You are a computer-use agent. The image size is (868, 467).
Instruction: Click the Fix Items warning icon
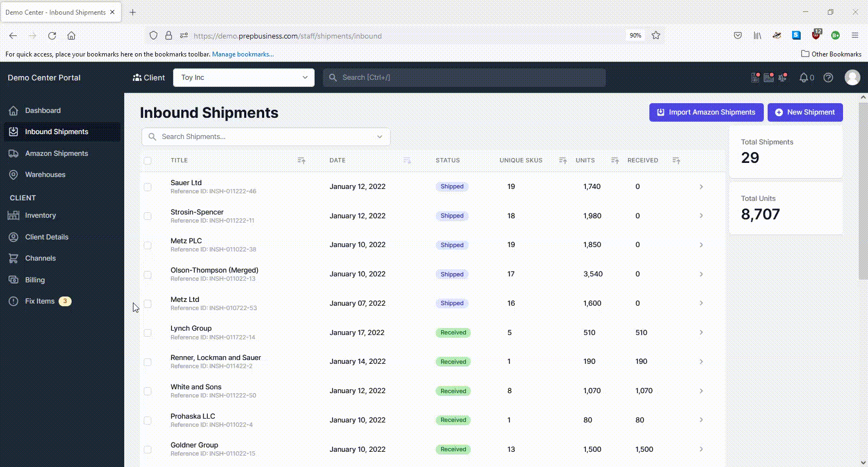pyautogui.click(x=14, y=301)
